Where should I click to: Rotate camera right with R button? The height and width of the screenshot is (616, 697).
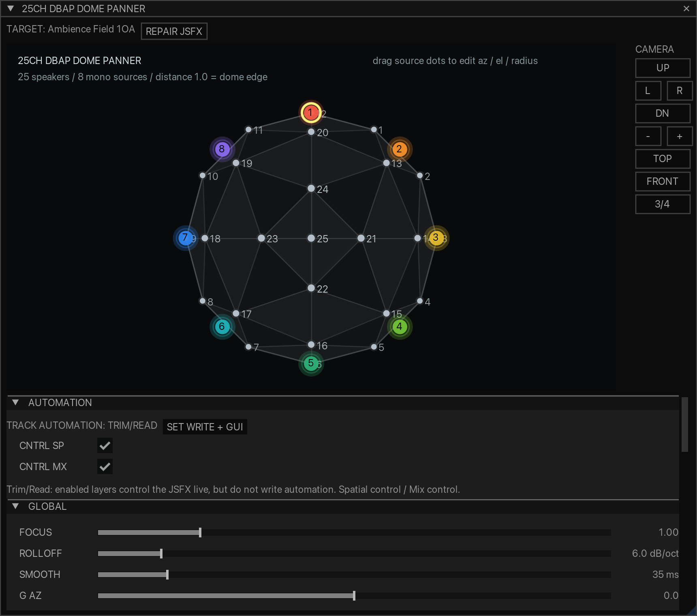[680, 90]
